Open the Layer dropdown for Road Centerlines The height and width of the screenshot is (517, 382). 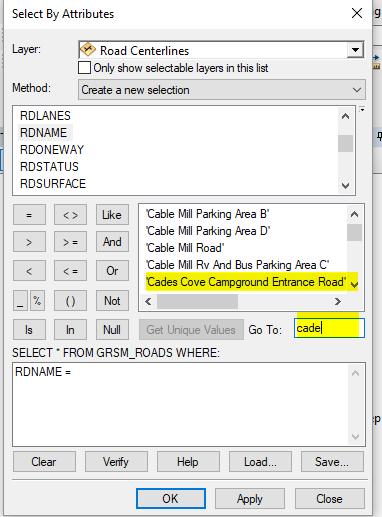pyautogui.click(x=355, y=50)
